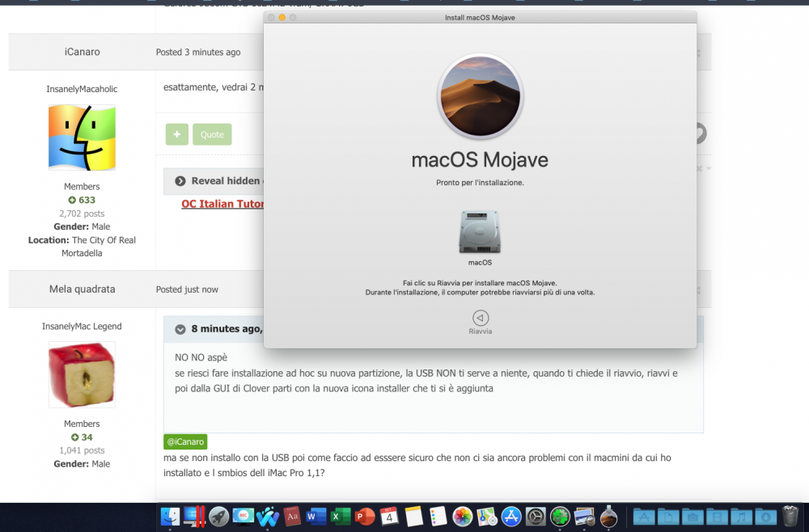
Task: Open the Music folder stack in dock
Action: tap(741, 516)
